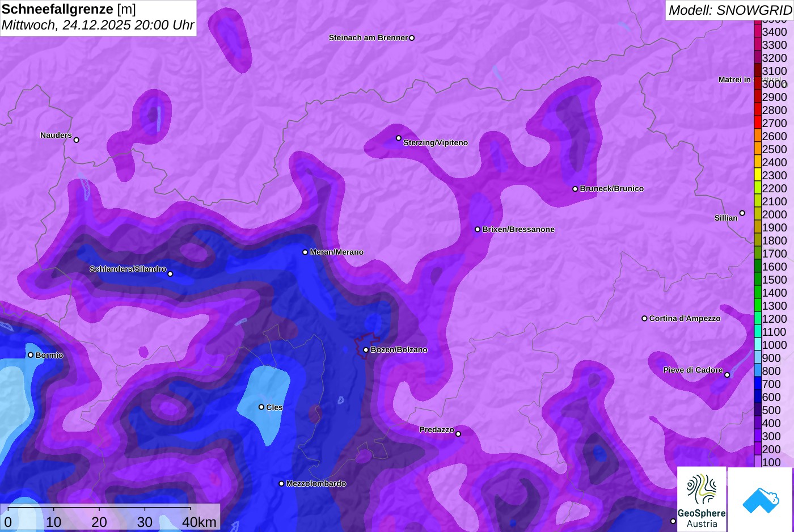This screenshot has width=794, height=532.
Task: Select the Cortina d'Ampezzo marker dot
Action: tap(644, 318)
